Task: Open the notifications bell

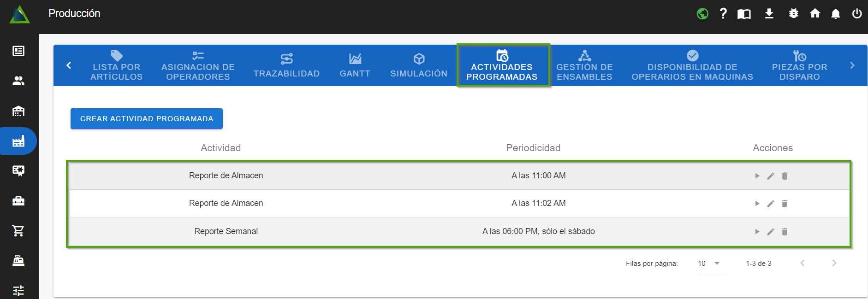Action: coord(835,14)
